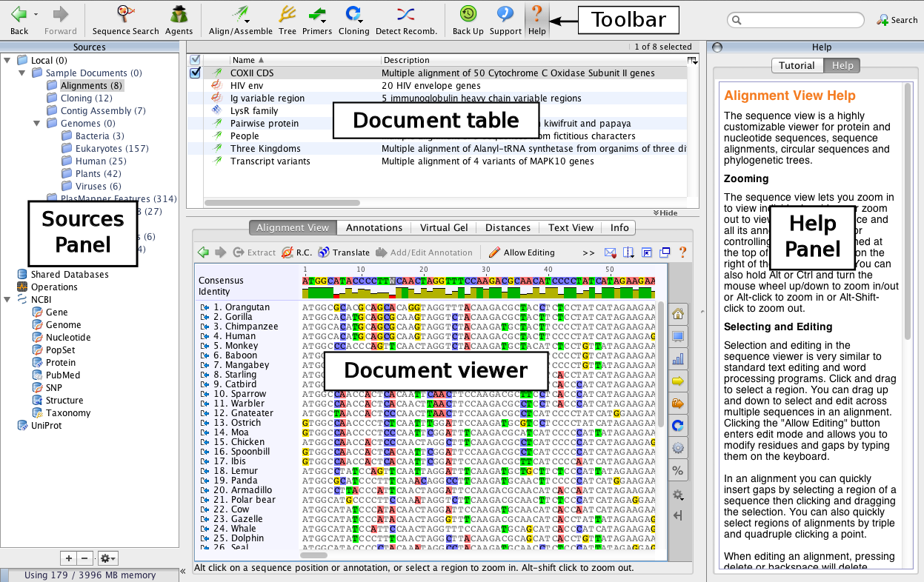Image resolution: width=924 pixels, height=582 pixels.
Task: Open the Cloning dropdown
Action: (x=353, y=18)
